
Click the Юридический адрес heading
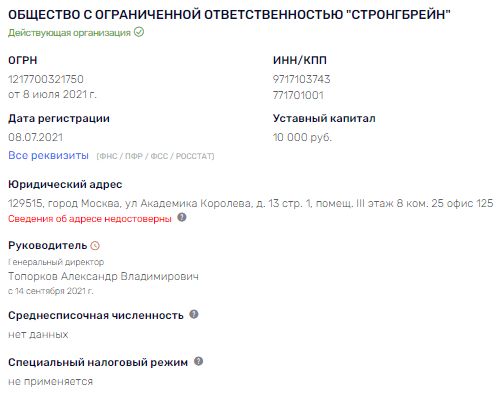click(65, 184)
